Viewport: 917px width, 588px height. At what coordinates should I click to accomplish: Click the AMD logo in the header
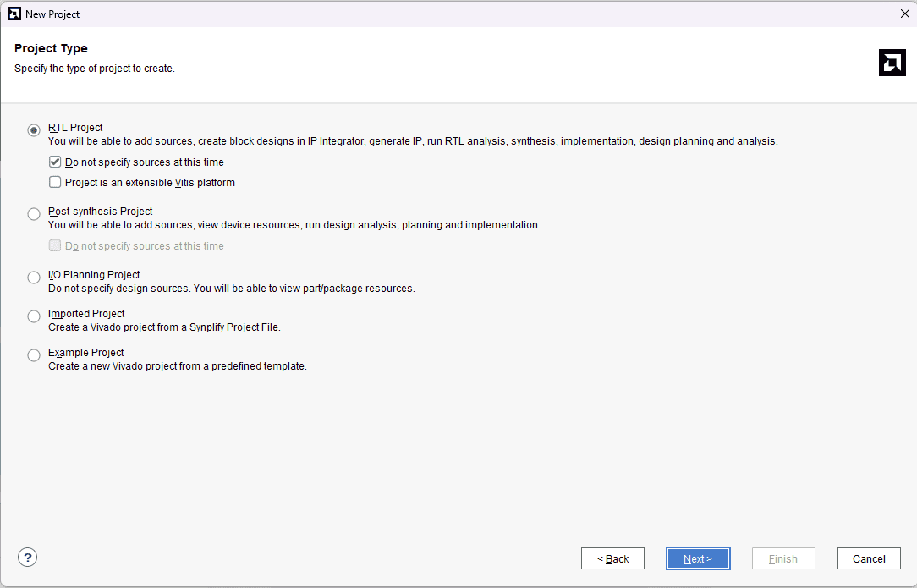892,63
